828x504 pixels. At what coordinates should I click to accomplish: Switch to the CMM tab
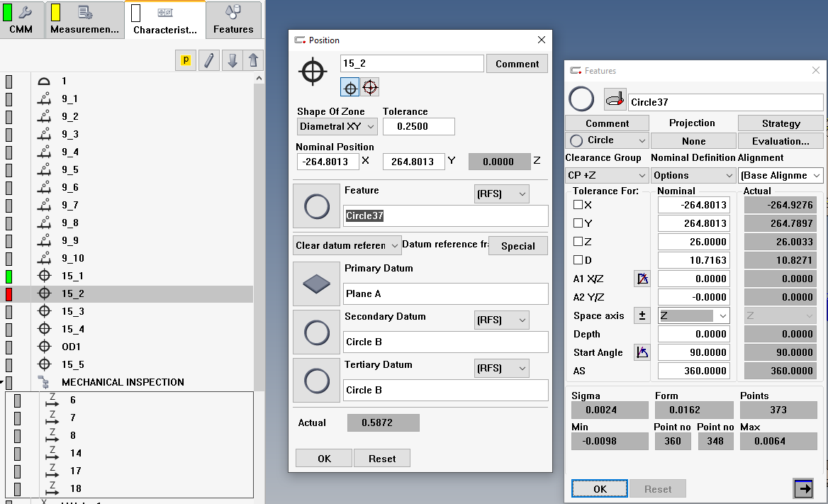[21, 20]
